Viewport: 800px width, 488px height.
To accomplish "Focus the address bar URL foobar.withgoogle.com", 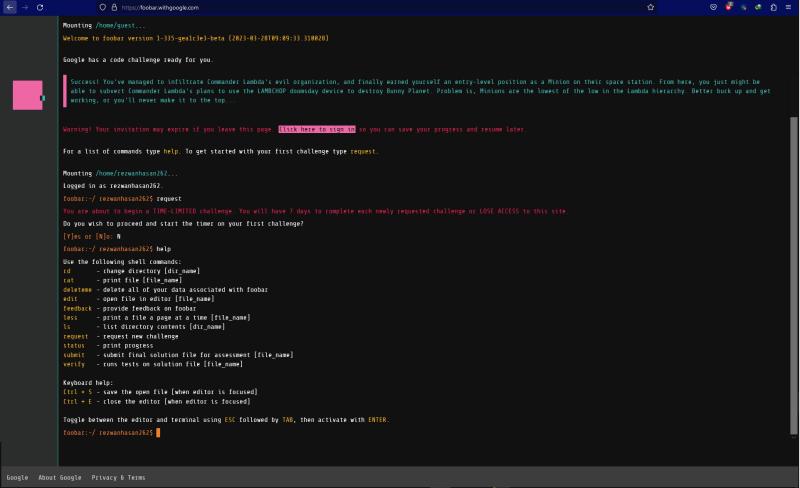I will pyautogui.click(x=160, y=8).
